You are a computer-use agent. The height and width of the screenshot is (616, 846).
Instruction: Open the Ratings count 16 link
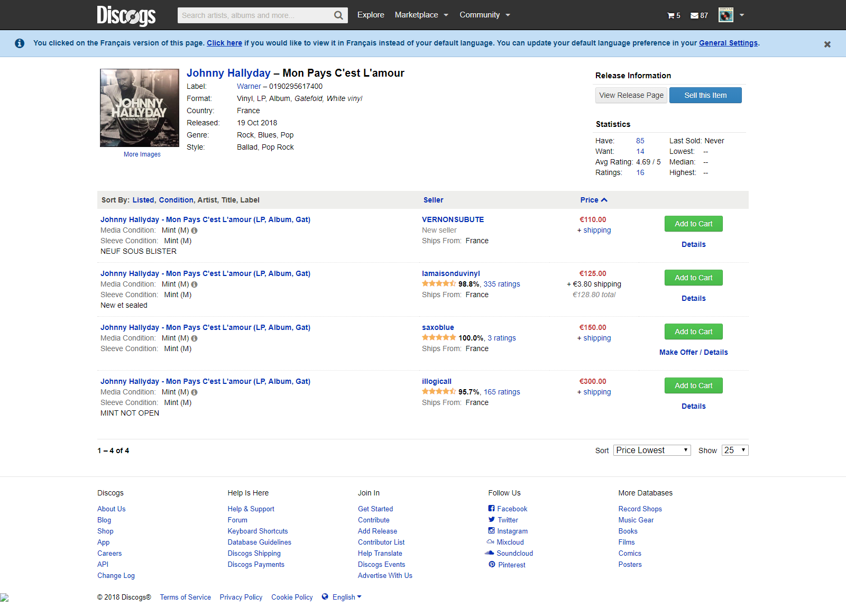(x=640, y=172)
